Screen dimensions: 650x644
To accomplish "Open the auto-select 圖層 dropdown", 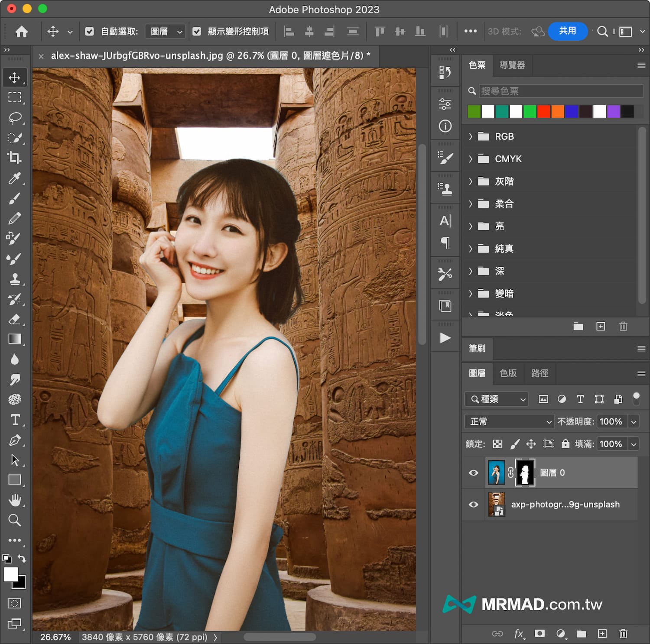I will coord(165,32).
